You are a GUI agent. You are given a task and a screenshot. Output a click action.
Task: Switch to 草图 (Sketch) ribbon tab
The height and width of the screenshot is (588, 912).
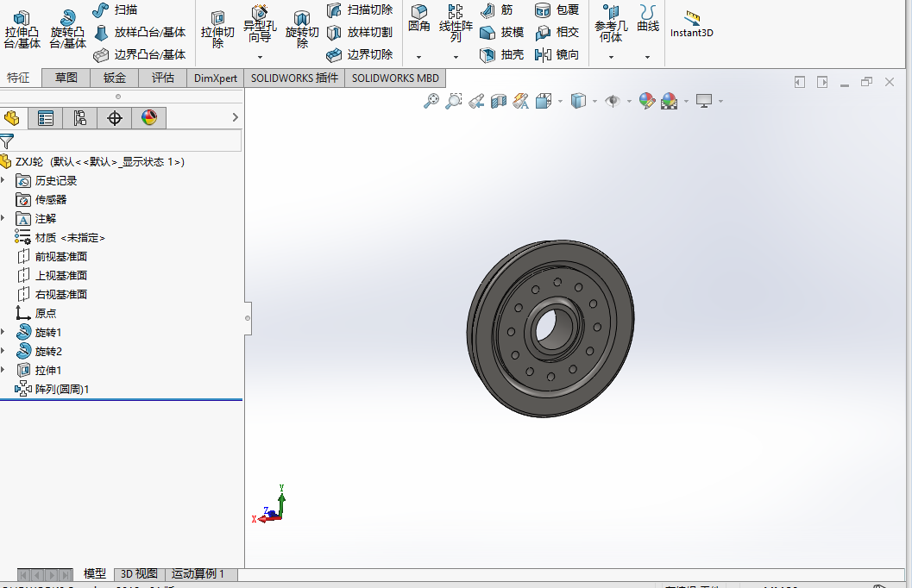coord(66,78)
